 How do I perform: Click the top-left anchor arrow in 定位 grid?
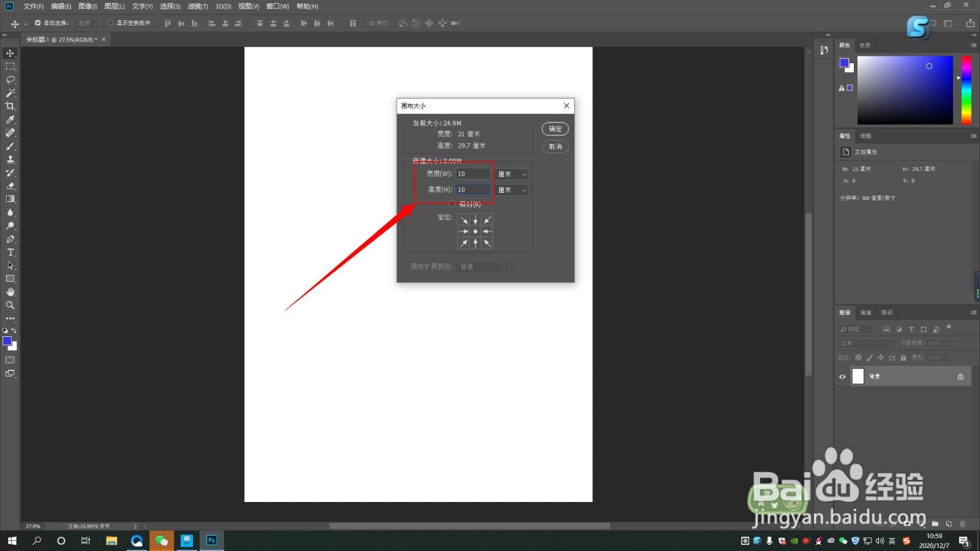[464, 220]
